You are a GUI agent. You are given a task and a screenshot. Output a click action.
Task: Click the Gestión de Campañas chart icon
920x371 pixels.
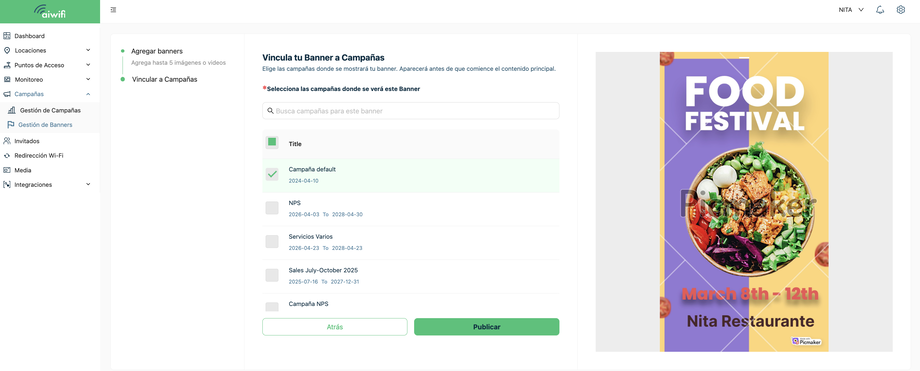click(x=11, y=110)
